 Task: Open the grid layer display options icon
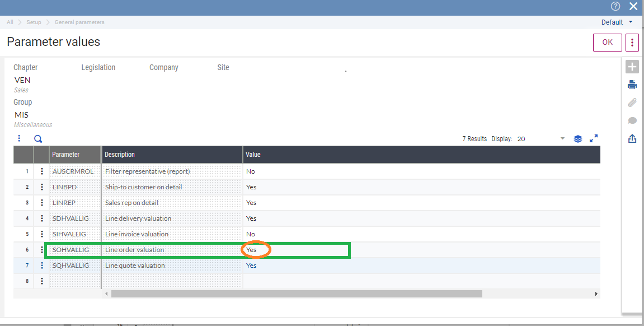(577, 138)
